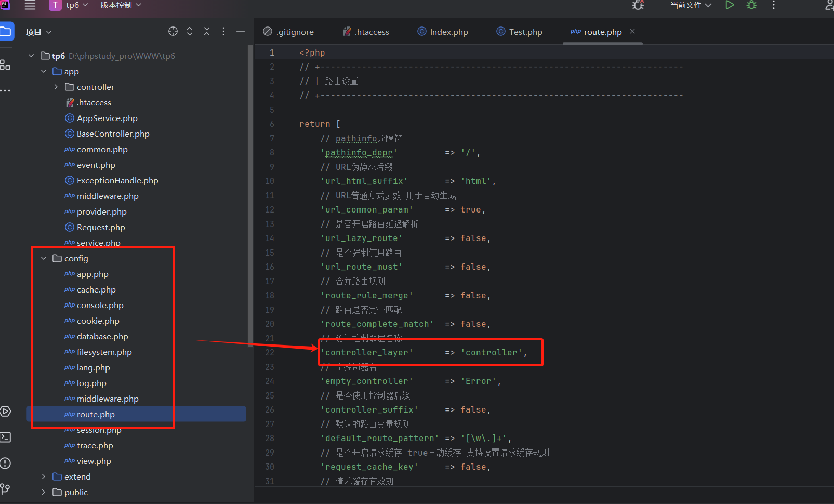Open the Project panel options kebab menu
The height and width of the screenshot is (504, 834).
point(223,31)
